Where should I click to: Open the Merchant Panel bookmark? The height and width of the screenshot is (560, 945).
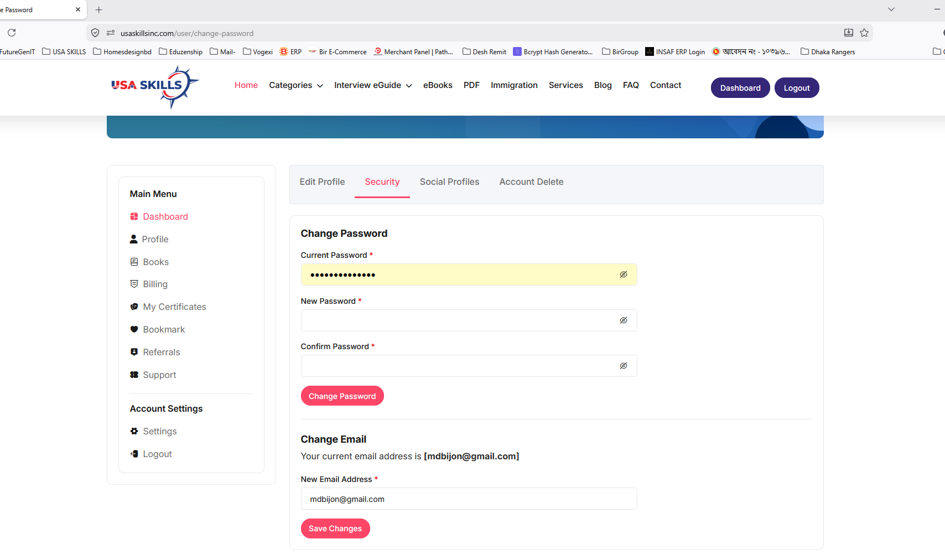[x=413, y=51]
